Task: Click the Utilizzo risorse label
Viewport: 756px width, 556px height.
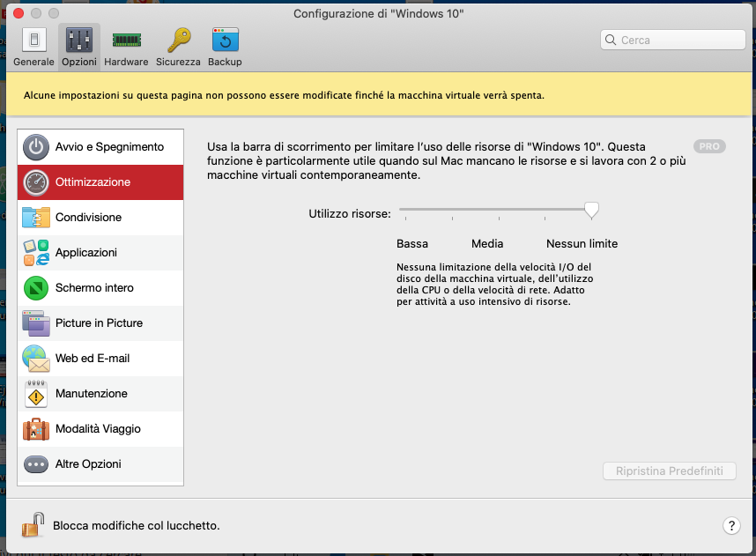Action: click(350, 213)
